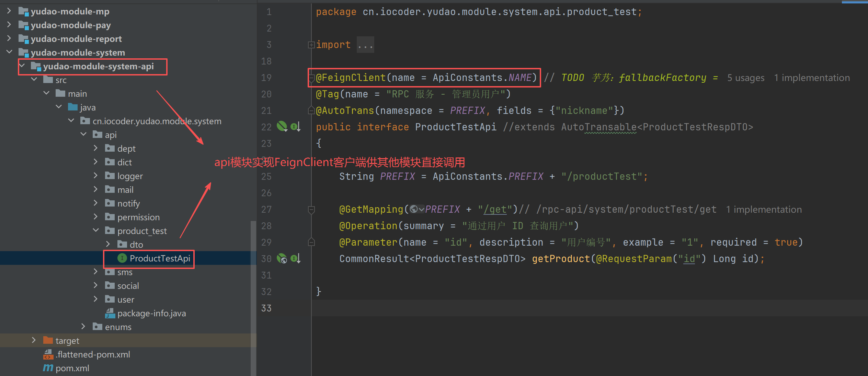Toggle fold marker beside @FeignClient line 19
This screenshot has width=868, height=376.
click(311, 78)
